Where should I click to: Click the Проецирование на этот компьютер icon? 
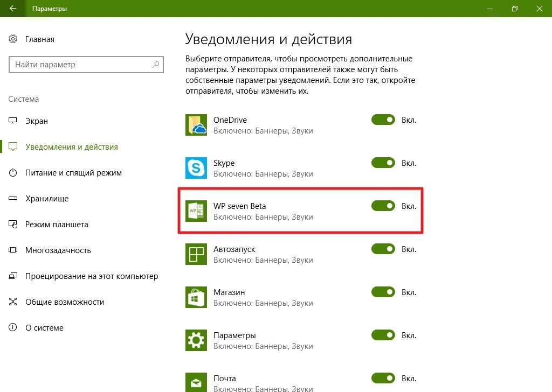tap(13, 276)
